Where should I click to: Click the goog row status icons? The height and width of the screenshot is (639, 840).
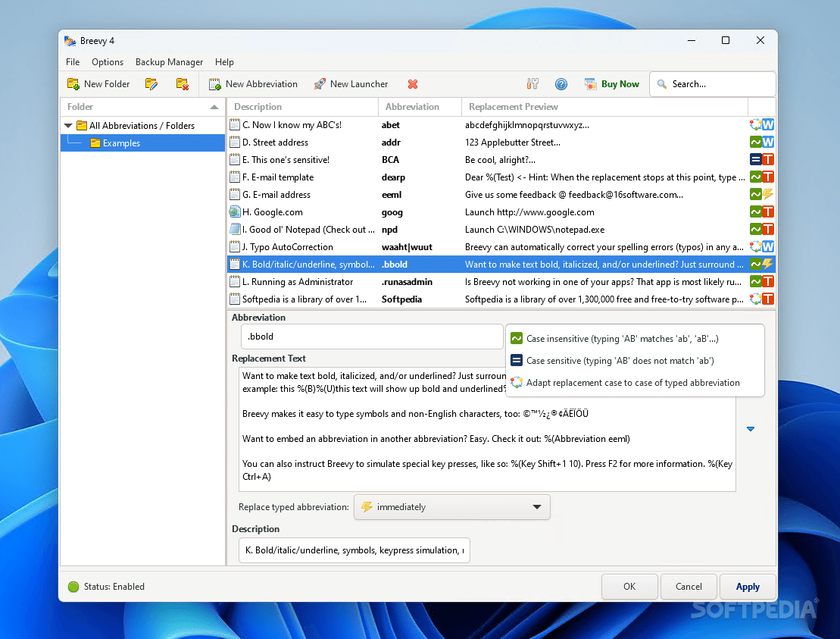point(762,212)
